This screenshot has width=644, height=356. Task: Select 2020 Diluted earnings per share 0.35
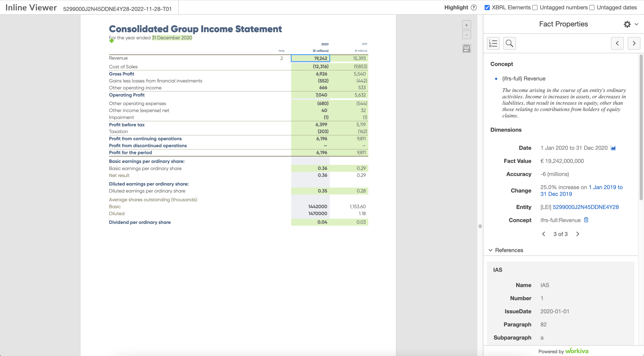[310, 191]
